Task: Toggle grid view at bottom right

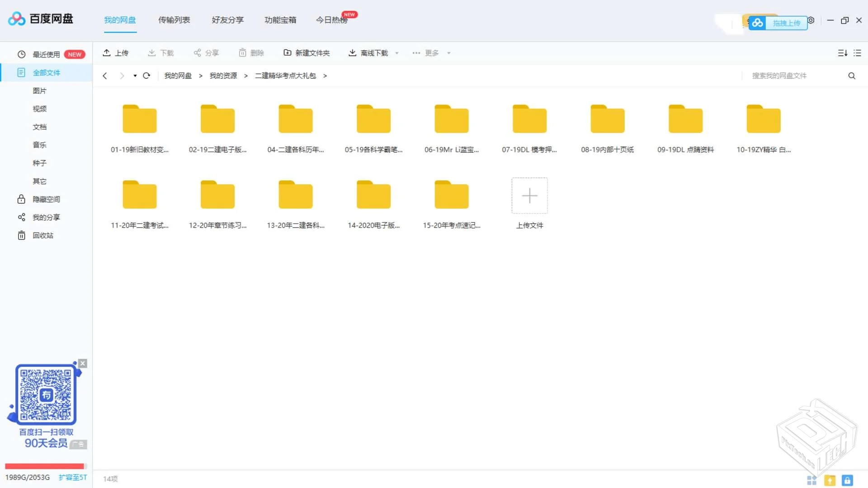Action: point(812,481)
